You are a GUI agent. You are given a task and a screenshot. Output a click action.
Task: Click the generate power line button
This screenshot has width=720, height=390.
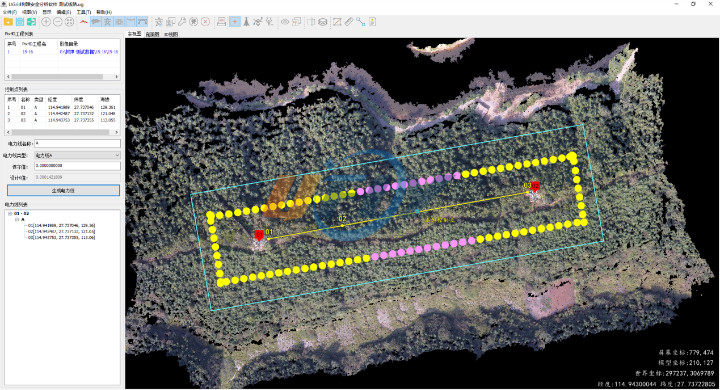[63, 190]
